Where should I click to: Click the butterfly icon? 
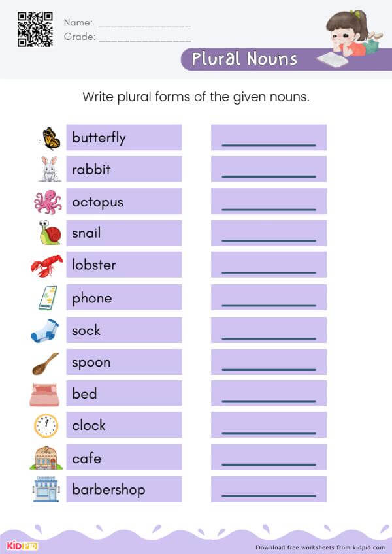point(50,138)
